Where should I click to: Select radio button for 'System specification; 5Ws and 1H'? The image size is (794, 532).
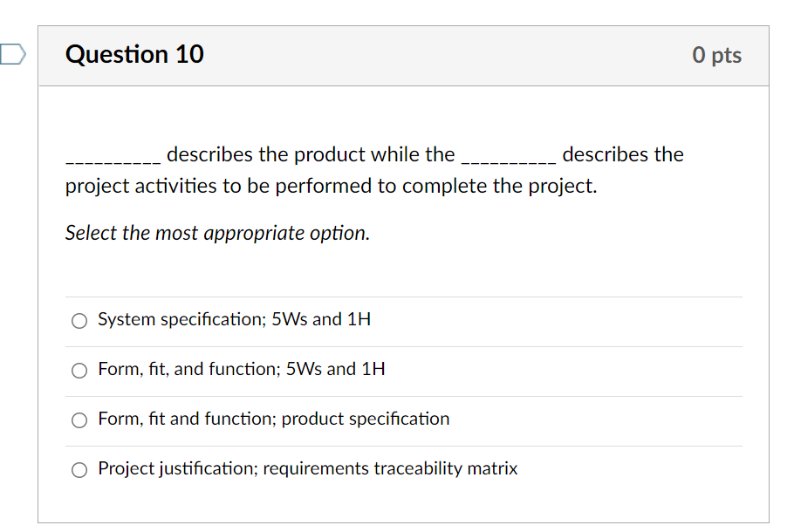pyautogui.click(x=79, y=321)
